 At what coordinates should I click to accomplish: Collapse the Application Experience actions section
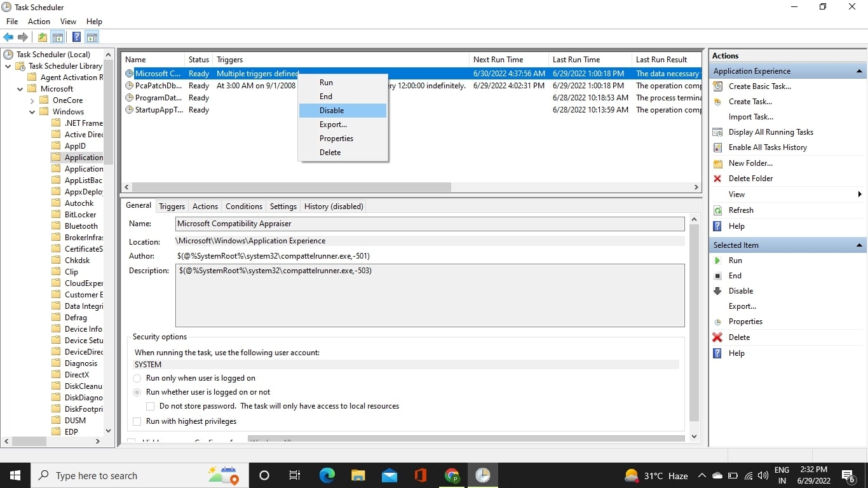pos(859,71)
